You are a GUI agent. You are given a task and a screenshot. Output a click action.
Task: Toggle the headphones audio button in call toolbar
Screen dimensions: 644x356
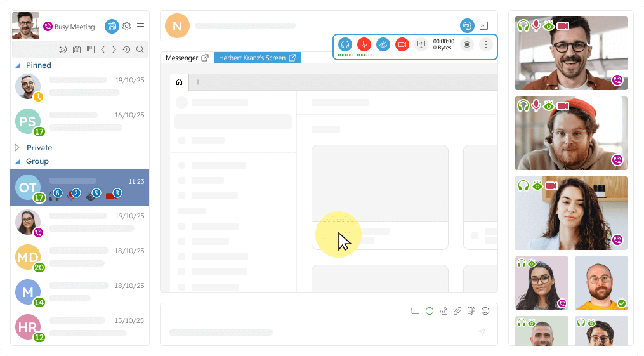point(345,44)
